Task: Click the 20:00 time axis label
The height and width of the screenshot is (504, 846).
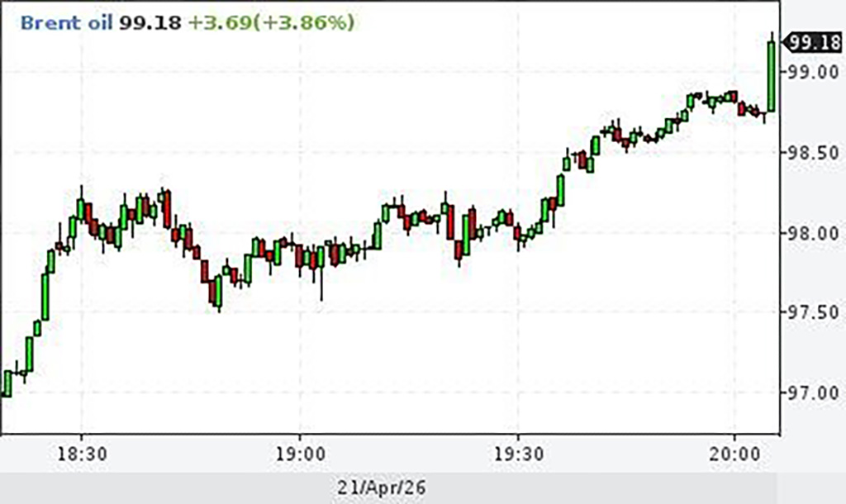Action: tap(734, 454)
